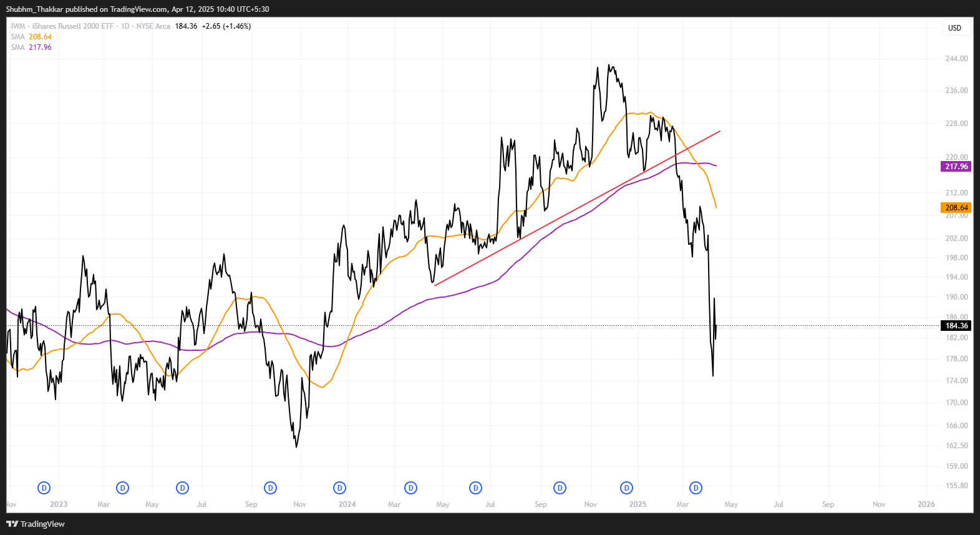The height and width of the screenshot is (535, 980).
Task: Click the USD currency label
Action: 954,27
